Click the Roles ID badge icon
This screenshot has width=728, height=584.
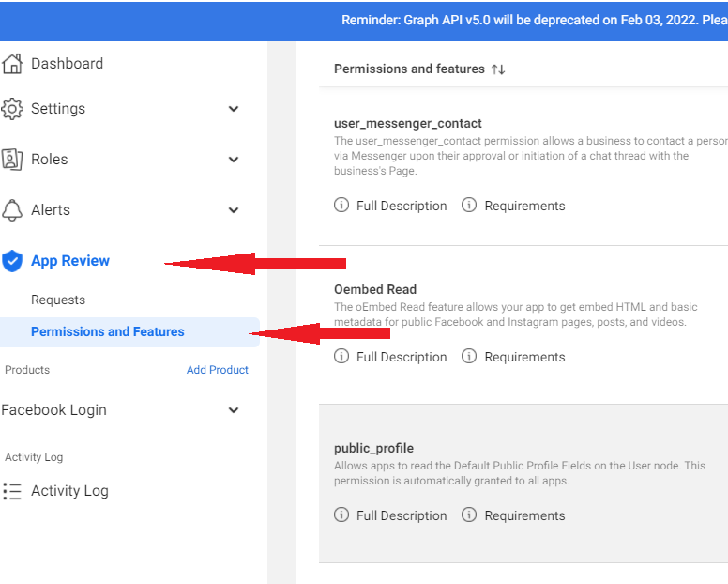coord(12,160)
